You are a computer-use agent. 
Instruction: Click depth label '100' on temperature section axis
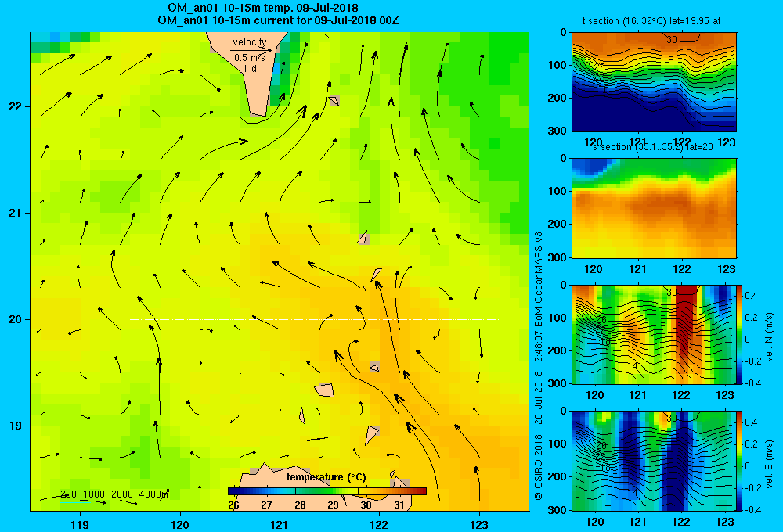[559, 65]
